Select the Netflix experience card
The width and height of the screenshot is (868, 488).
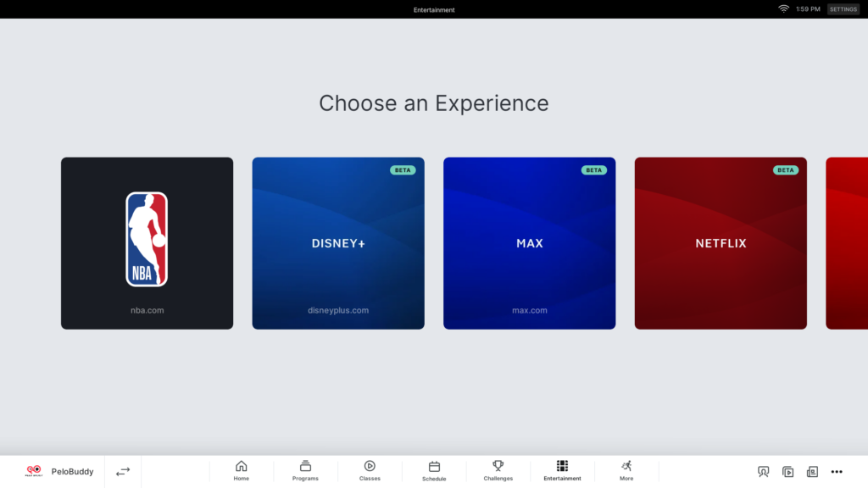click(721, 243)
